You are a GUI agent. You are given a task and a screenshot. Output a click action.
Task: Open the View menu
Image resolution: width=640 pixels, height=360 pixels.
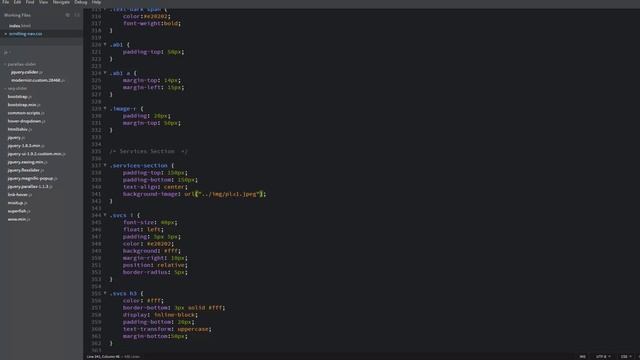[x=43, y=2]
